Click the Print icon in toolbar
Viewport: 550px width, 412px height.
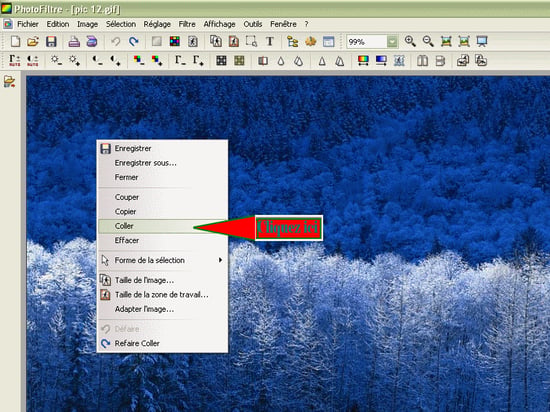pos(74,41)
